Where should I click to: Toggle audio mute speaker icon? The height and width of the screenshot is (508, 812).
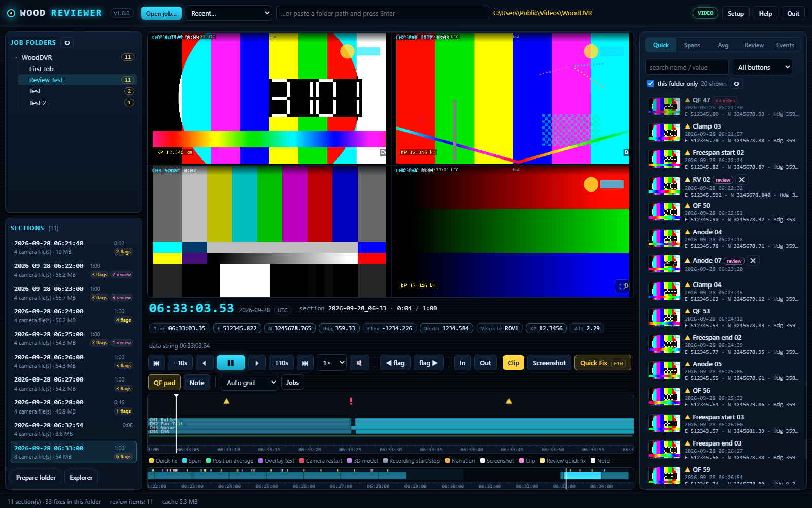point(359,363)
